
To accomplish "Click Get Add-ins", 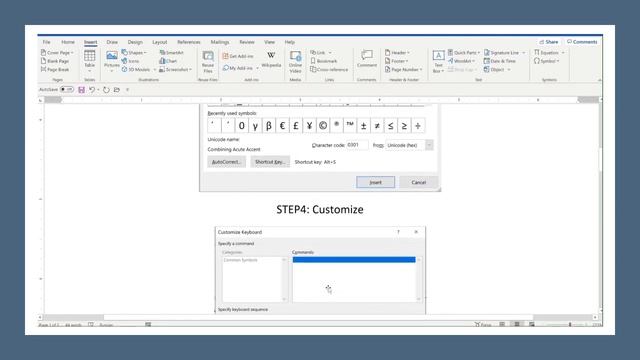I will [238, 56].
